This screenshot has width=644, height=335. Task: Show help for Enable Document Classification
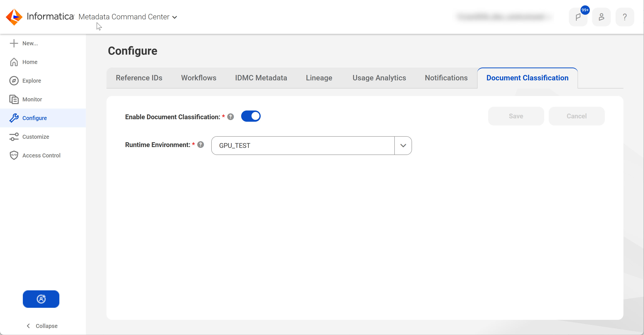(x=231, y=117)
